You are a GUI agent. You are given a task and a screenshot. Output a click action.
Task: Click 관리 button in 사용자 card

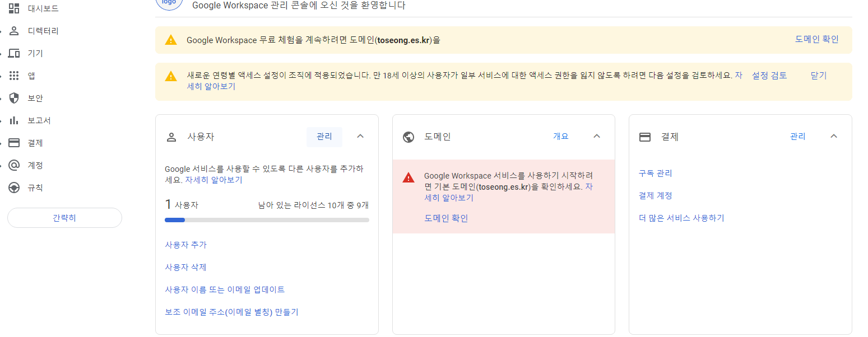tap(324, 137)
